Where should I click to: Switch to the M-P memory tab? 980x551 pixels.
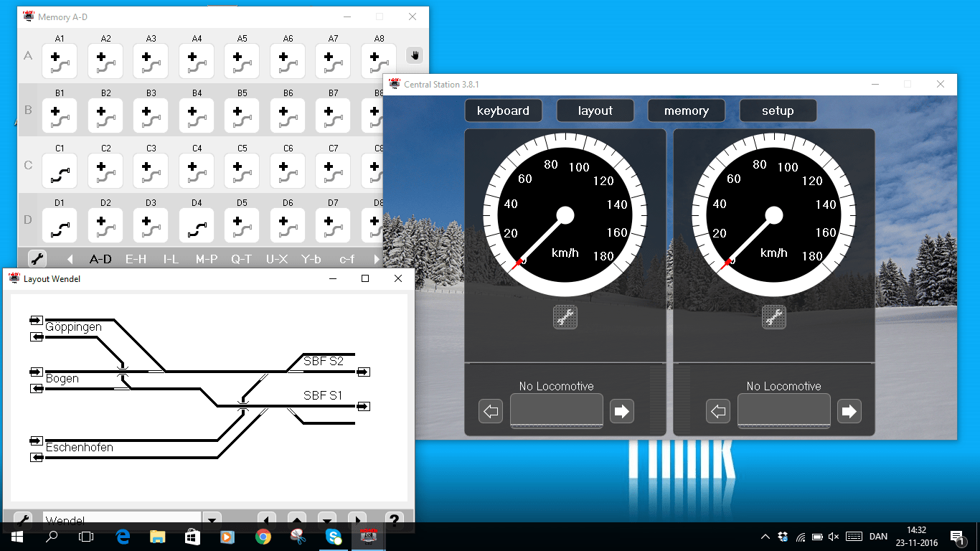[x=207, y=259]
